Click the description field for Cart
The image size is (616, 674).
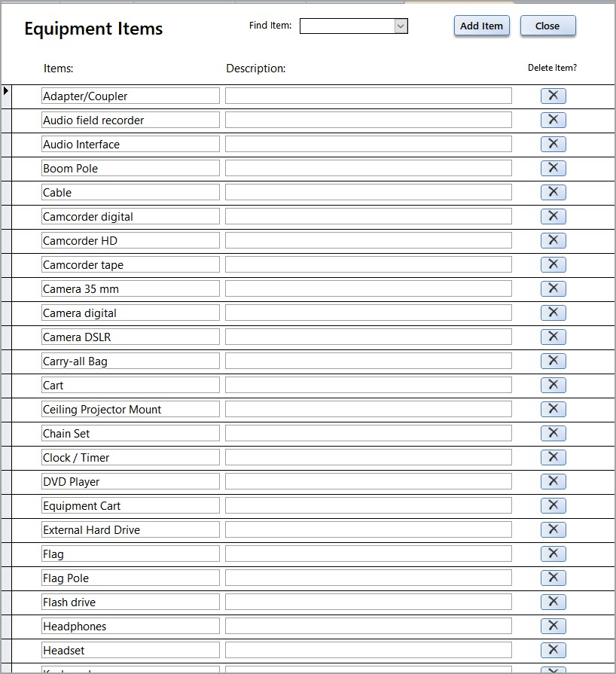click(368, 385)
